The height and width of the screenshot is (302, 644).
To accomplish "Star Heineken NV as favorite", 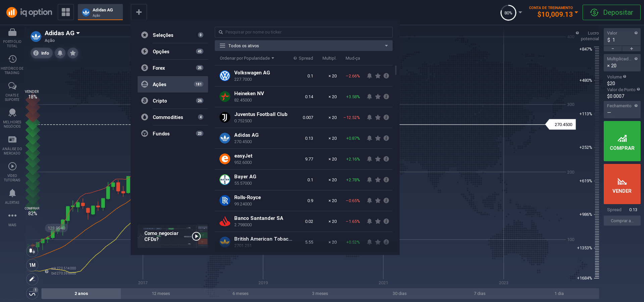I will (378, 97).
